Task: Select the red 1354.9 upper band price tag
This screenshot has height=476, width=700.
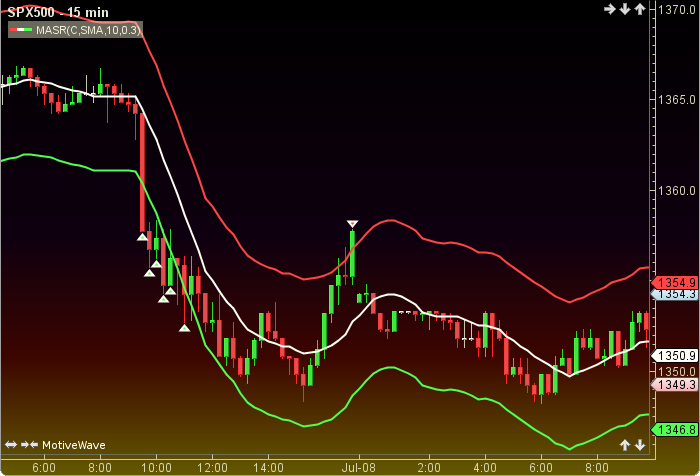Action: coord(675,283)
